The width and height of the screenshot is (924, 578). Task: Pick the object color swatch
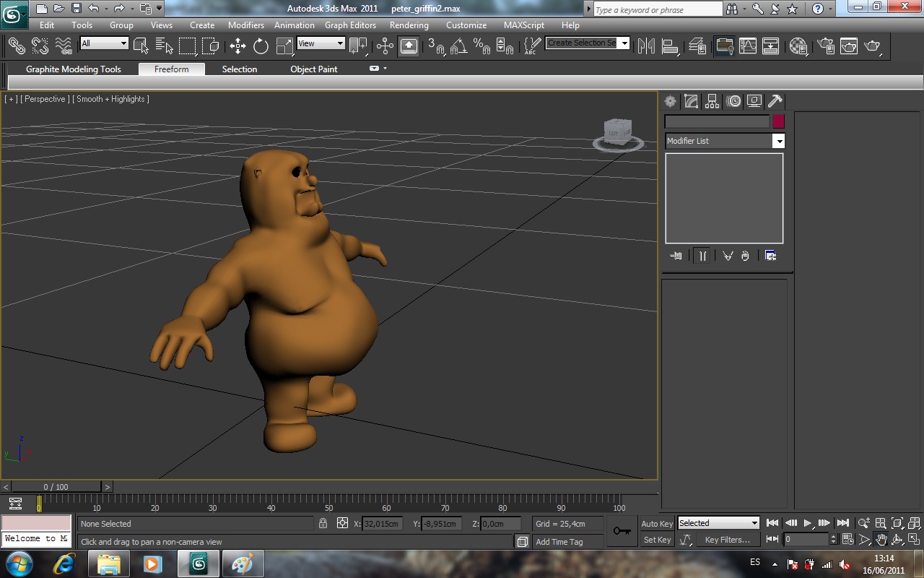[x=778, y=122]
